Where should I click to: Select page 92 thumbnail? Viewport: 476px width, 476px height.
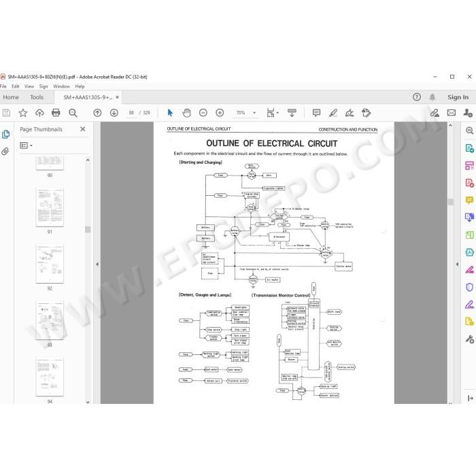pyautogui.click(x=50, y=264)
